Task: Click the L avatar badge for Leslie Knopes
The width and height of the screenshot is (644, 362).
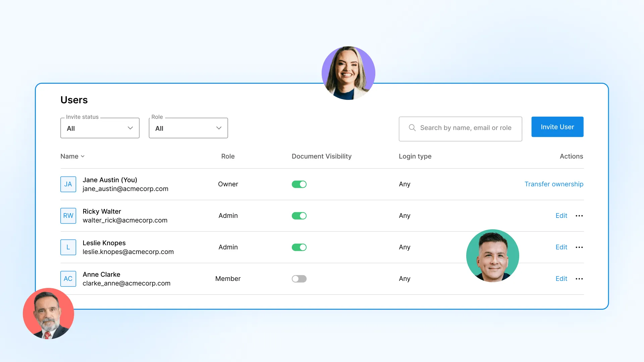Action: point(68,247)
